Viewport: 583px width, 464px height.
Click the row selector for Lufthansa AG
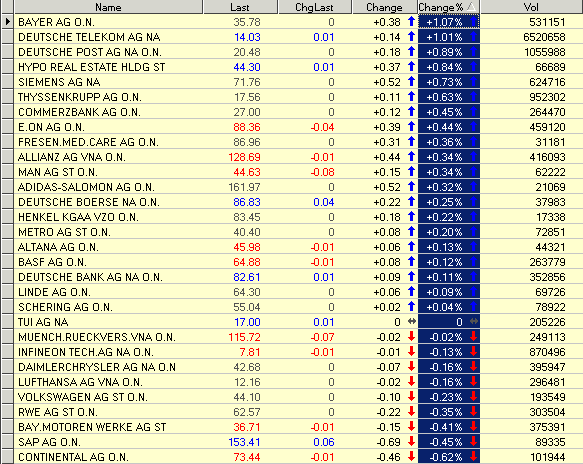coord(7,382)
